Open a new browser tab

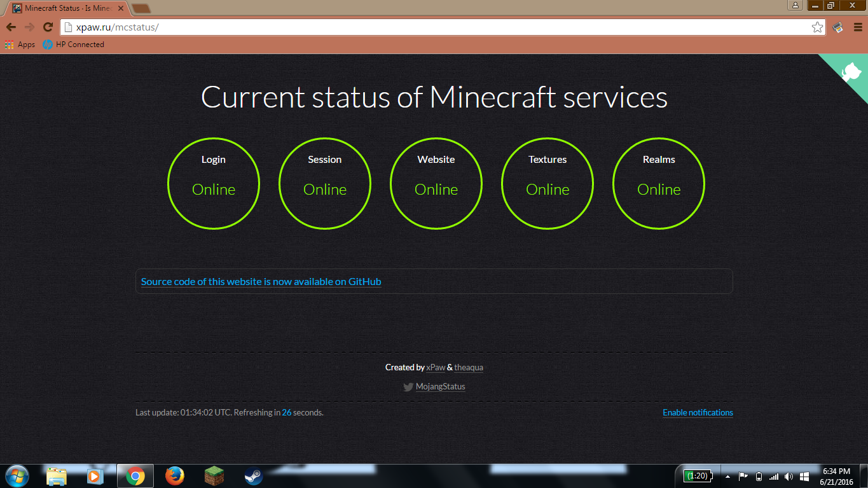coord(141,8)
